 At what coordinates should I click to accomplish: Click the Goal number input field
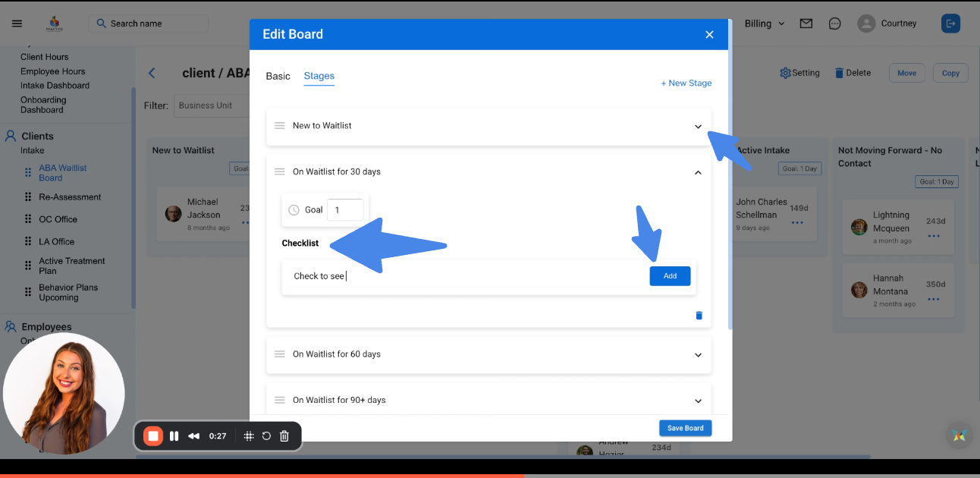click(345, 210)
